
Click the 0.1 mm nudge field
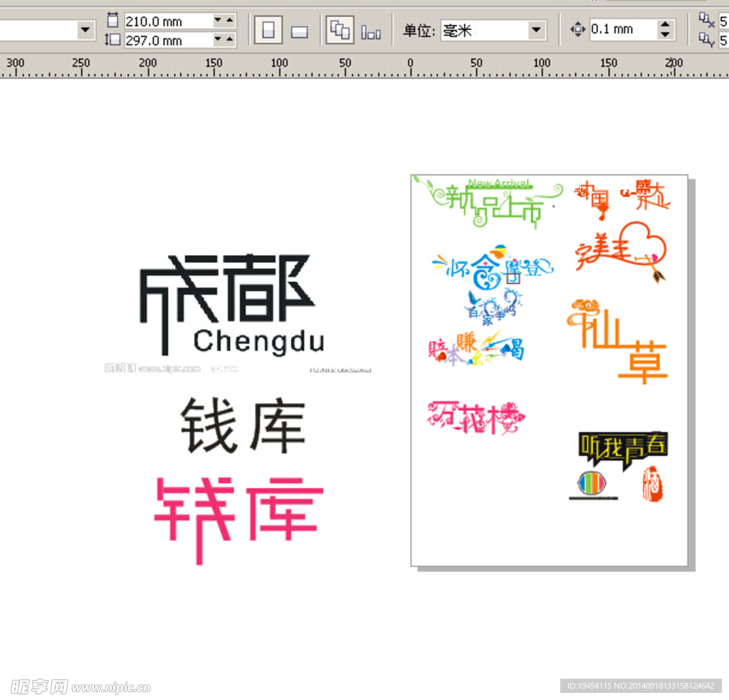click(x=619, y=30)
